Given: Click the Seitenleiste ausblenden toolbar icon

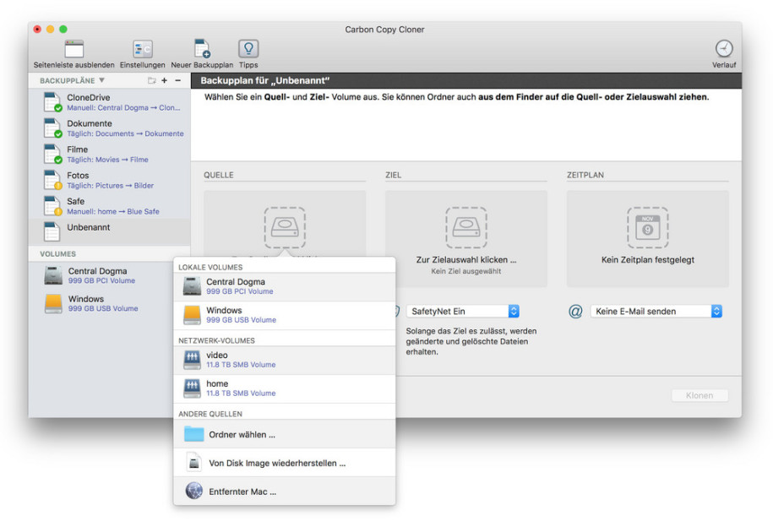Looking at the screenshot, I should coord(74,49).
